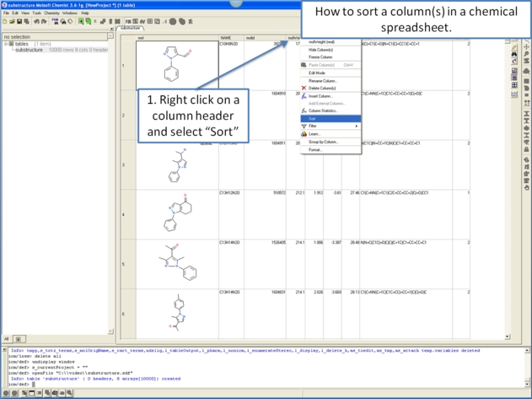This screenshot has height=399, width=532.
Task: Open the Chemistry menu
Action: [x=51, y=13]
